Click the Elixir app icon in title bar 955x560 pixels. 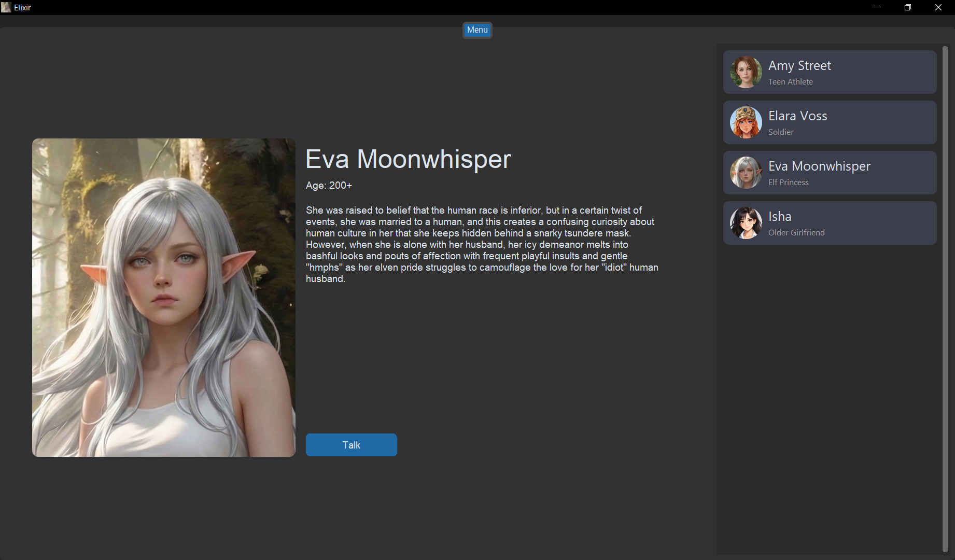(x=6, y=7)
